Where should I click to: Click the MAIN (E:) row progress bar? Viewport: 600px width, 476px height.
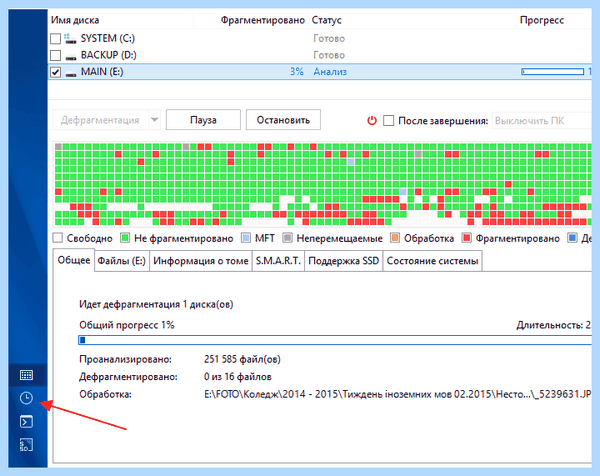point(553,72)
